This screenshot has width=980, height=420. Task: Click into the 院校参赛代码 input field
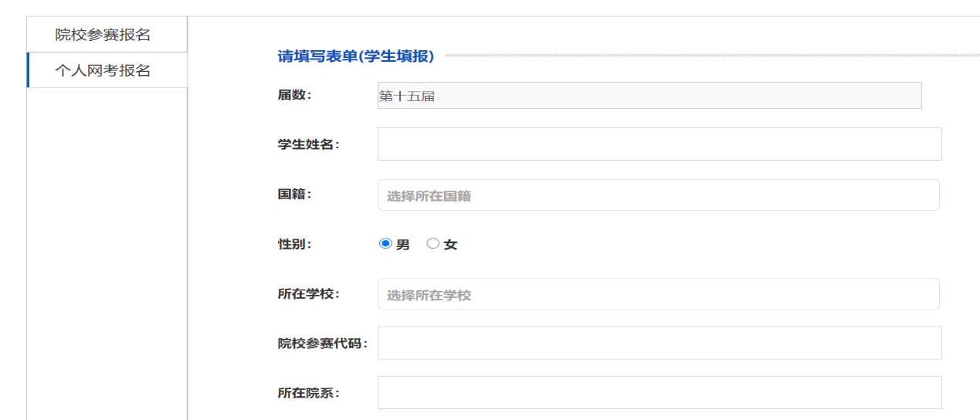[659, 343]
